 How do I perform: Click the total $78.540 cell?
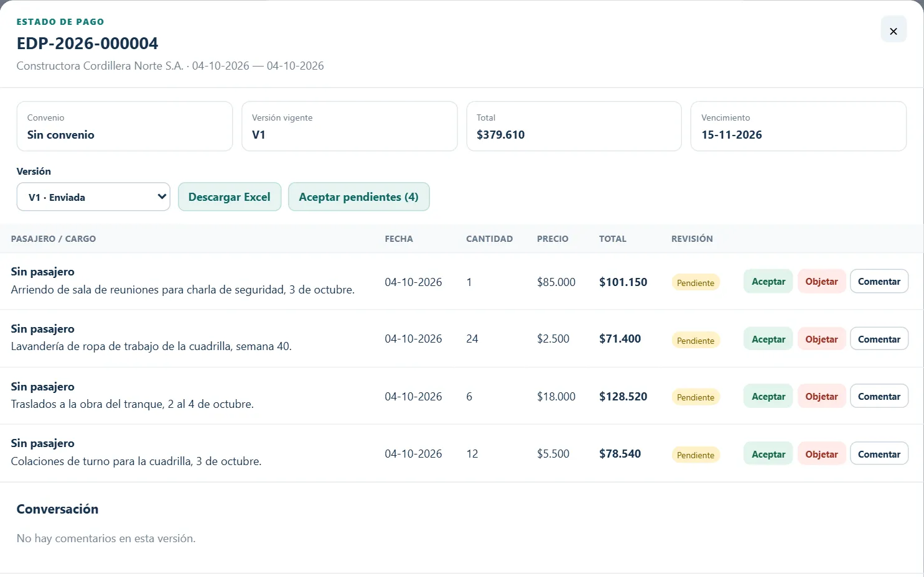pyautogui.click(x=620, y=454)
